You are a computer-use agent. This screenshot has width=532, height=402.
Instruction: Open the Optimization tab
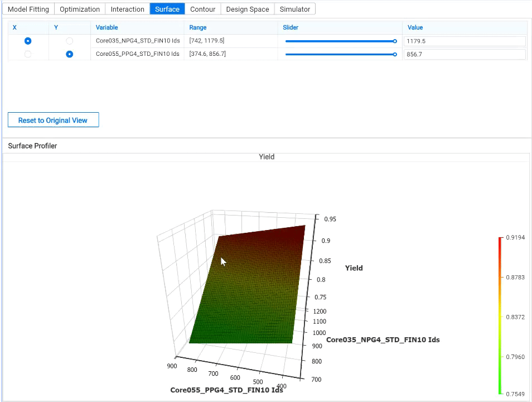coord(80,9)
